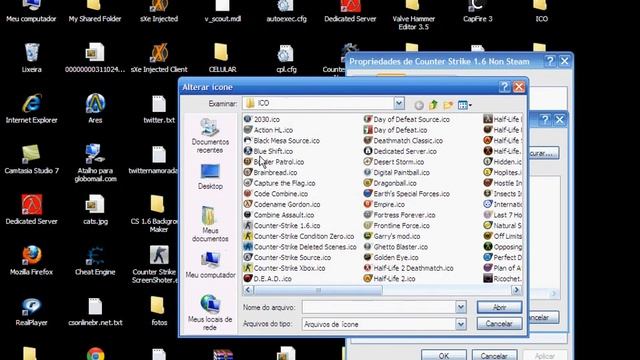
Task: Select Brainbread.ico file
Action: (x=270, y=172)
